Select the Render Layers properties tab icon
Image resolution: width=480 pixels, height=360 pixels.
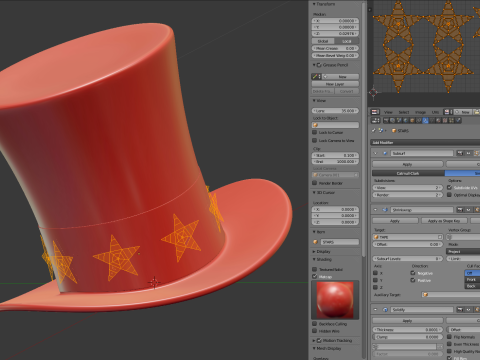(393, 120)
